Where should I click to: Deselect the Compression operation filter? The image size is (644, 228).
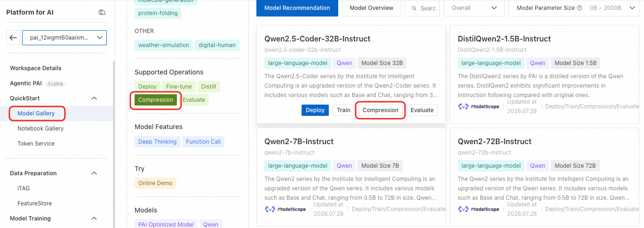pos(156,100)
